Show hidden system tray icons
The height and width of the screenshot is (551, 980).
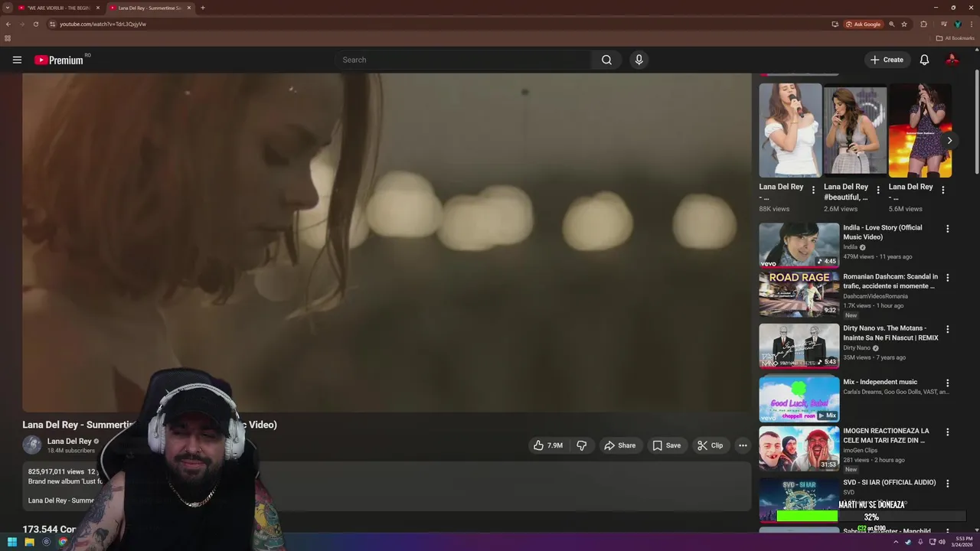click(896, 542)
